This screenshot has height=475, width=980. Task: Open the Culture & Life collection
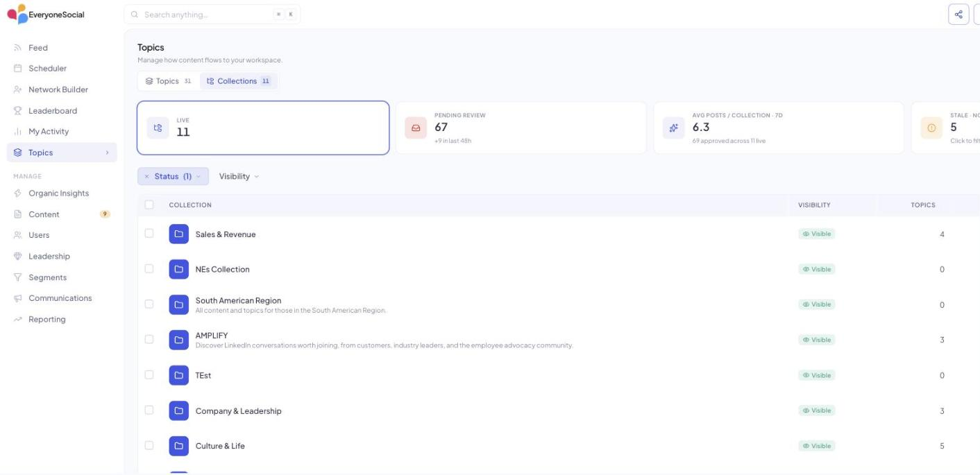click(x=220, y=446)
